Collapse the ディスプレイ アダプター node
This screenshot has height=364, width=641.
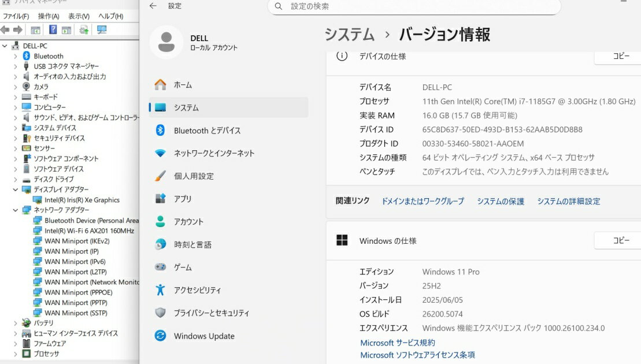point(16,190)
